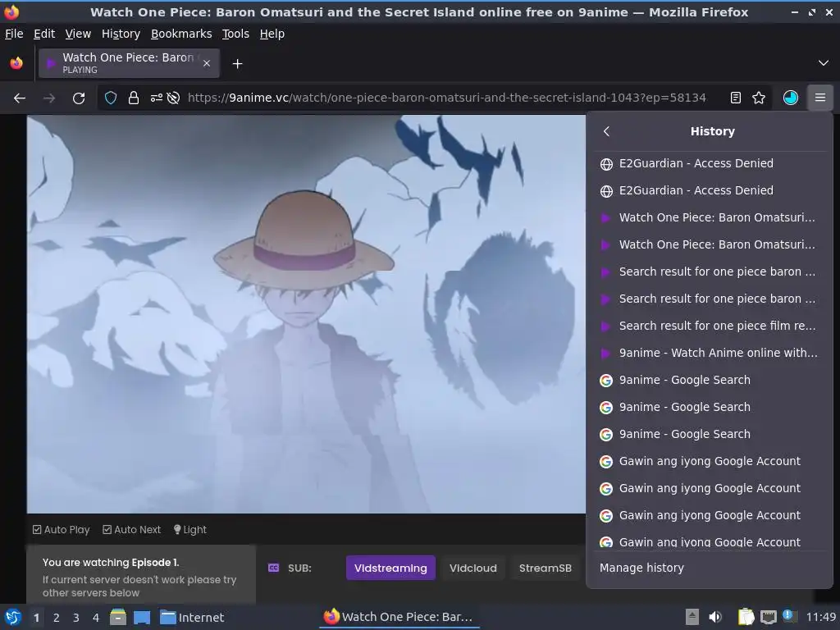This screenshot has width=840, height=630.
Task: Click the show desktop taskbar icon
Action: point(142,617)
